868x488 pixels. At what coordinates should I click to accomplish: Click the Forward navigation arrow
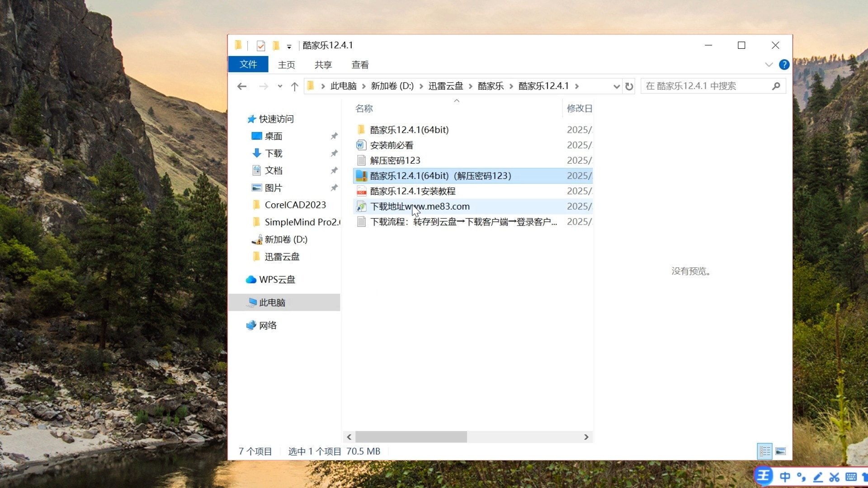coord(264,86)
